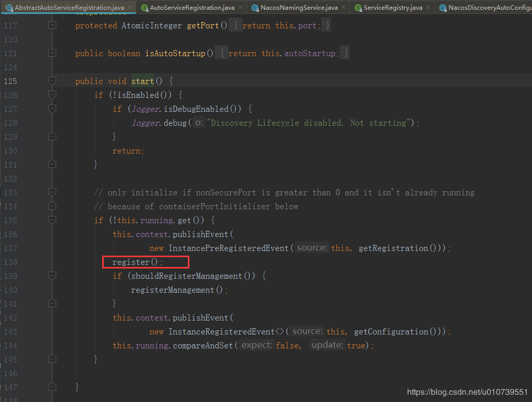The image size is (532, 402).
Task: Close the NacosNamingService.java tab
Action: point(344,7)
